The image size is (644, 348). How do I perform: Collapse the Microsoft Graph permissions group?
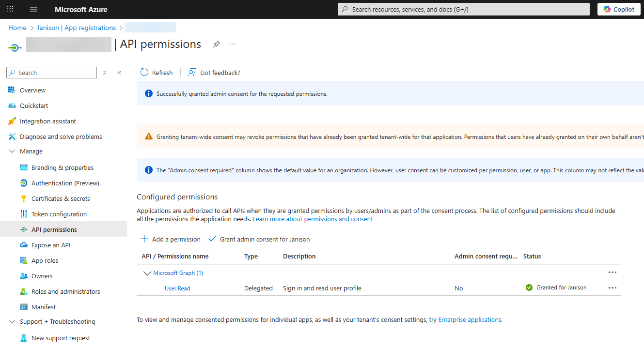147,273
